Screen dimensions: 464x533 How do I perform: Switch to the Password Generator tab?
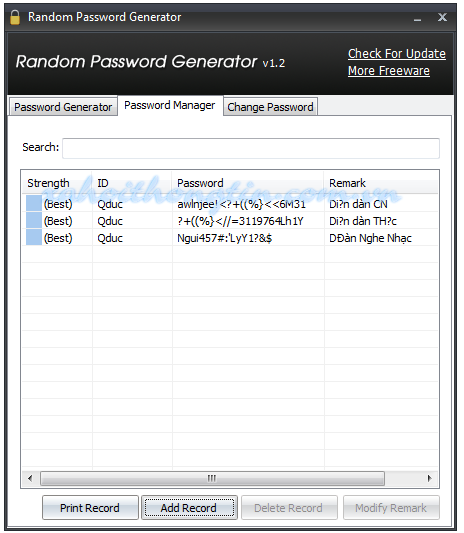pos(63,107)
